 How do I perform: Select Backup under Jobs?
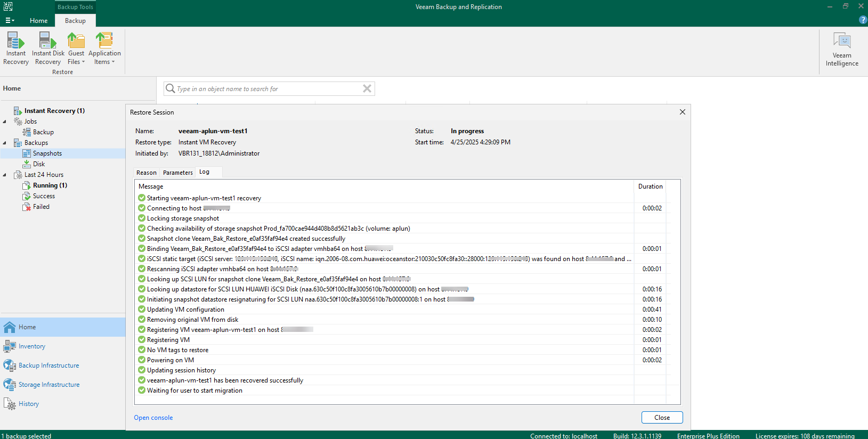point(43,132)
